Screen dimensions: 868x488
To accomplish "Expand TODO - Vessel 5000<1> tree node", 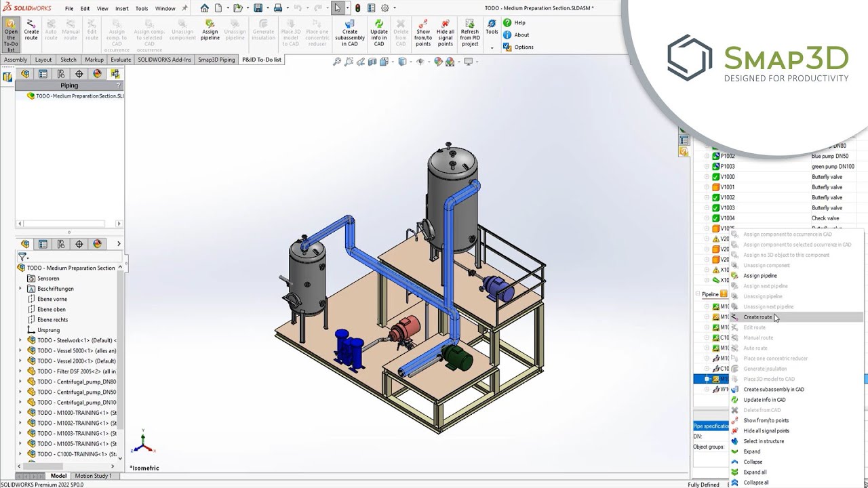I will 20,350.
